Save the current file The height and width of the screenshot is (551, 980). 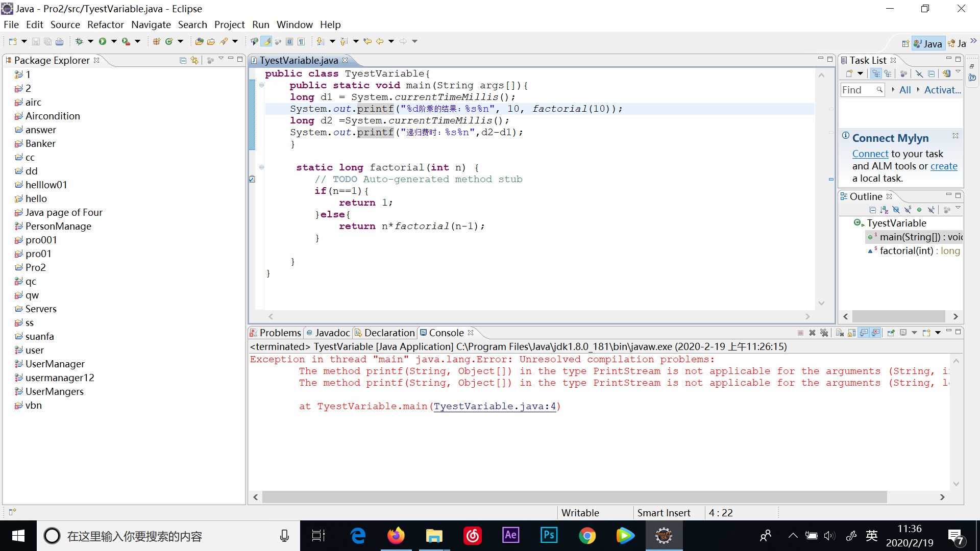coord(36,41)
